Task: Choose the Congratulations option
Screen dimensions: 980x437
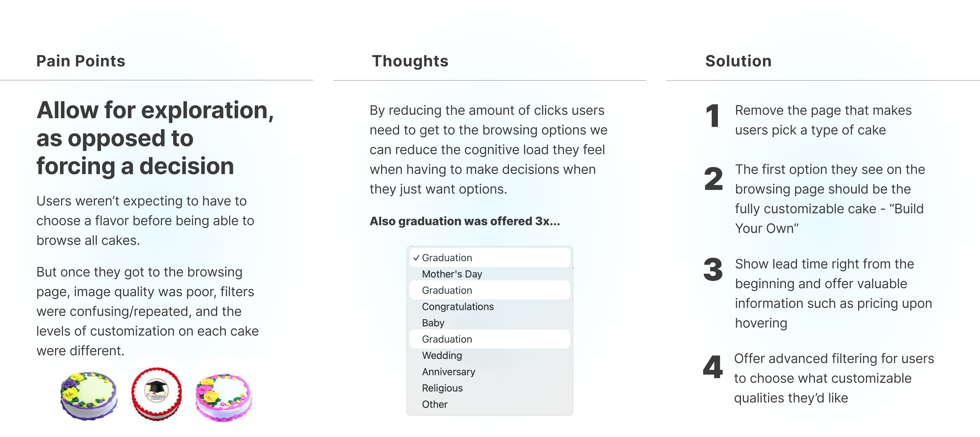Action: click(x=458, y=307)
